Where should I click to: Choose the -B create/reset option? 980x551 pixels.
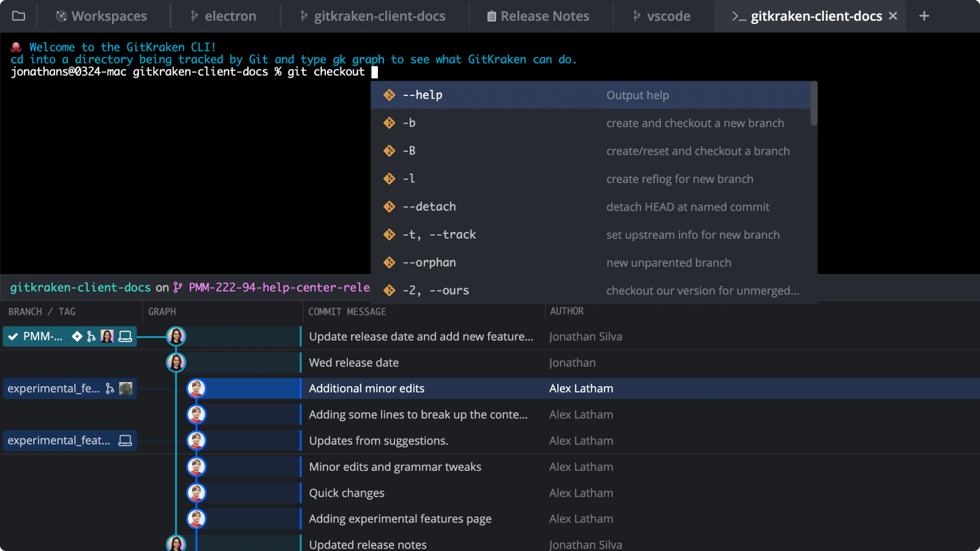pyautogui.click(x=591, y=151)
